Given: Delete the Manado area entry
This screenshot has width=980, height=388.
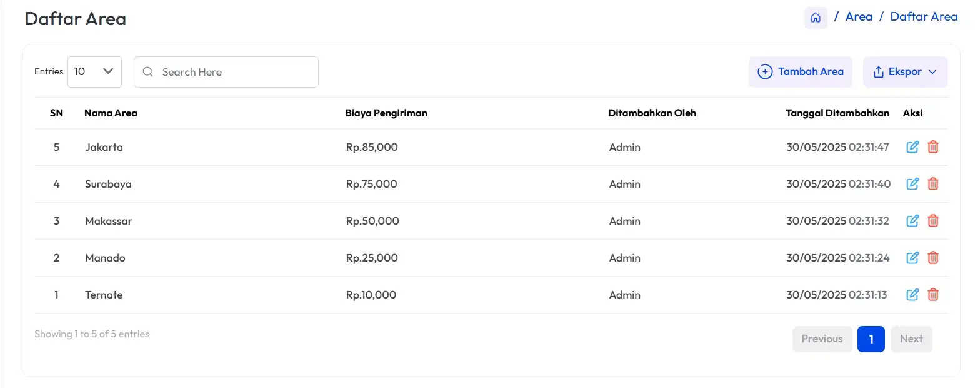Looking at the screenshot, I should click(933, 258).
